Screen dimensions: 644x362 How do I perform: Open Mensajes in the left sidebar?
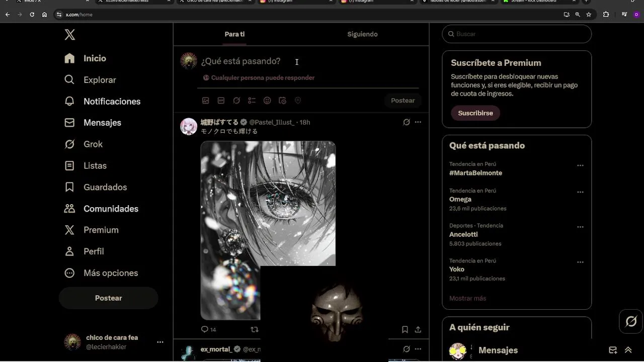93,123
